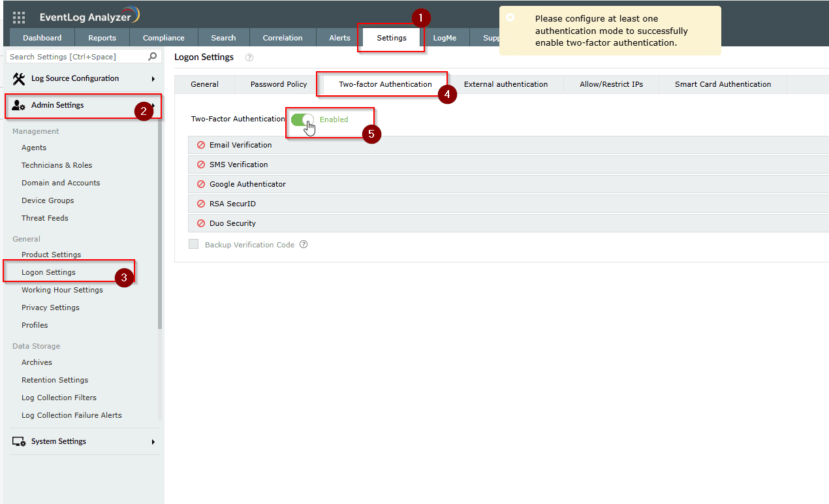Open Domain and Accounts

click(x=61, y=183)
